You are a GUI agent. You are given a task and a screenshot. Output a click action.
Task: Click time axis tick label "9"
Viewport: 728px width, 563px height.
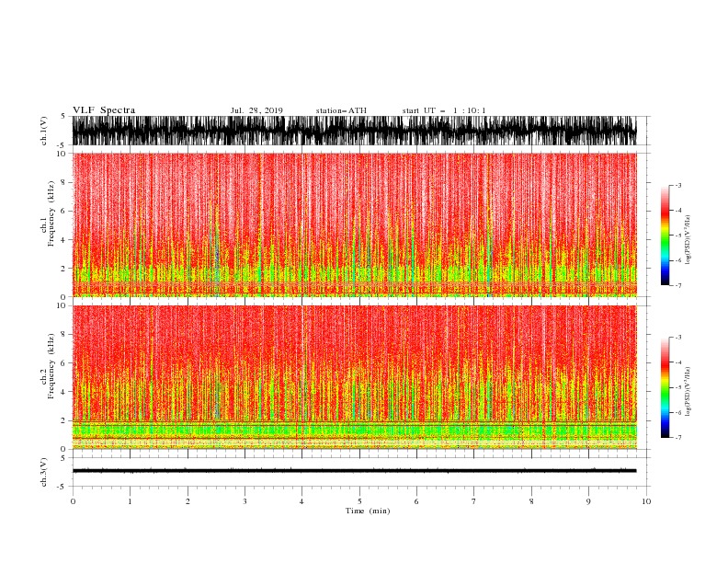click(588, 501)
